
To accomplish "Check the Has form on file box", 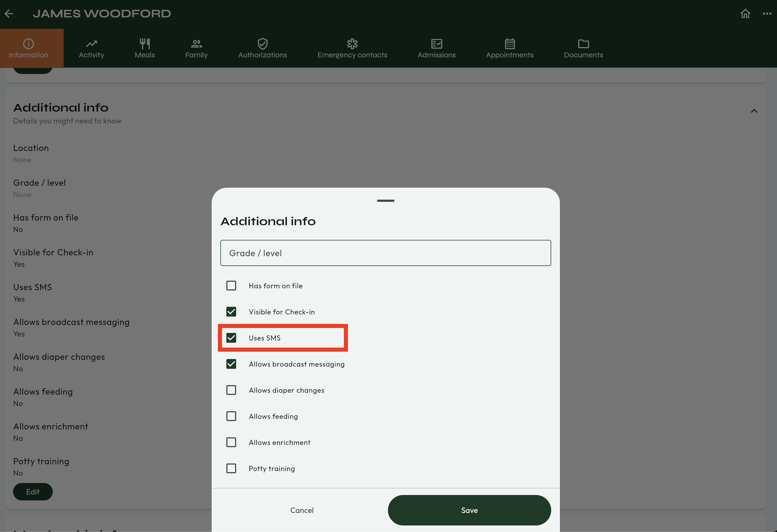I will [x=231, y=286].
